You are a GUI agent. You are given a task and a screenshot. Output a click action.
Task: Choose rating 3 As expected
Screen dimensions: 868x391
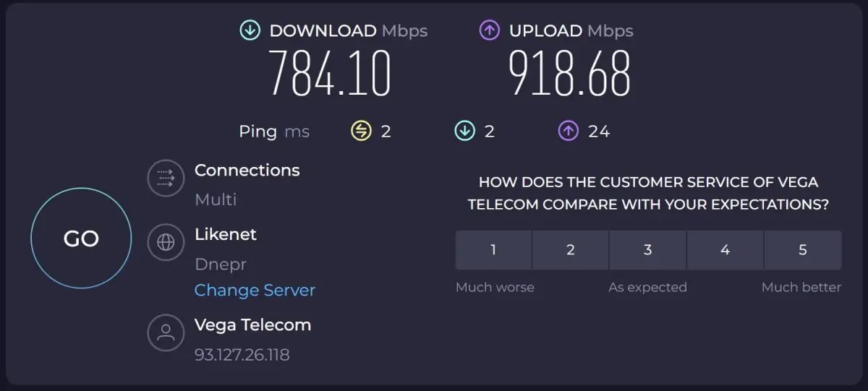coord(648,250)
